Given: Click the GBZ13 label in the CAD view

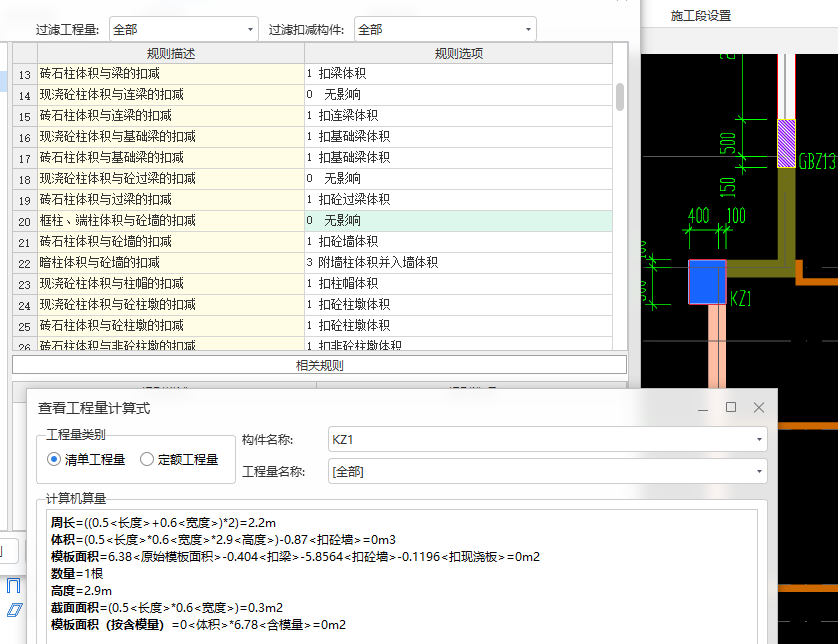Looking at the screenshot, I should 816,159.
